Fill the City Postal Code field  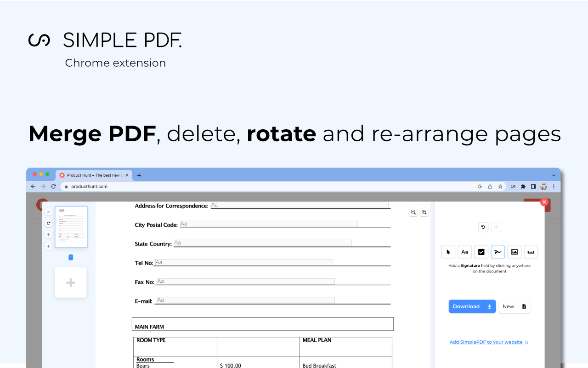269,224
